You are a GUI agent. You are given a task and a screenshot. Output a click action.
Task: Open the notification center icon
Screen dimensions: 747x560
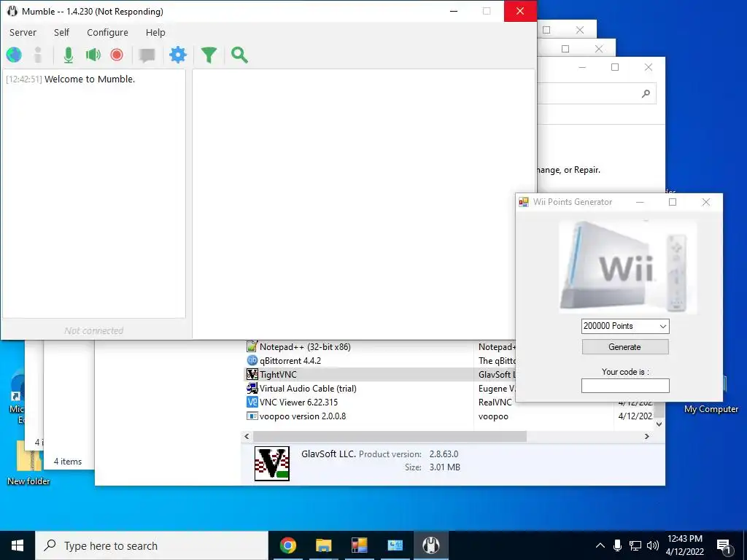tap(724, 546)
